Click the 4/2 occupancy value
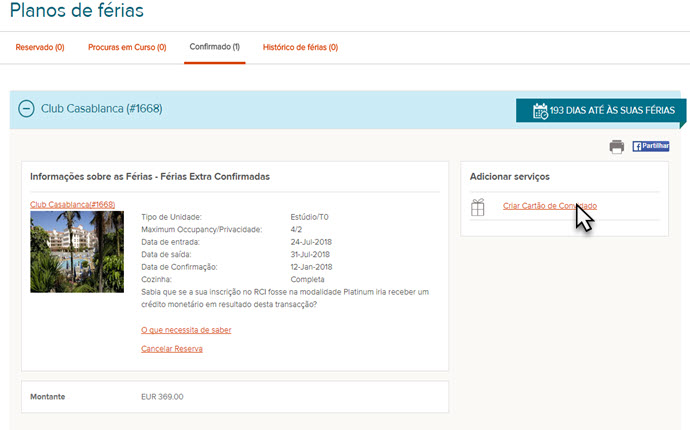 (296, 229)
